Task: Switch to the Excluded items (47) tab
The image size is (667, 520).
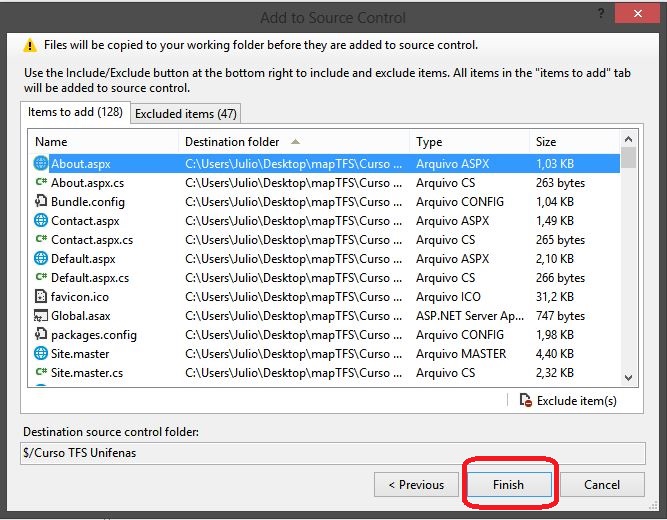Action: pos(185,114)
